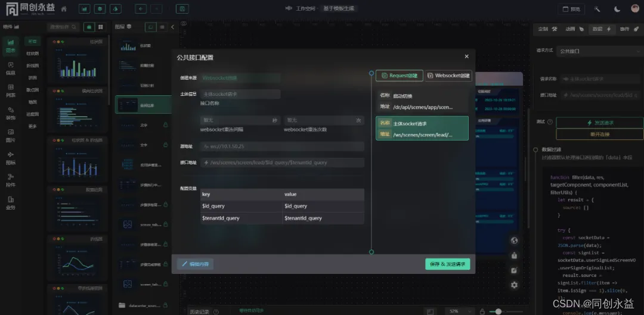Select the 主体socket请求 interface entry

(422, 129)
